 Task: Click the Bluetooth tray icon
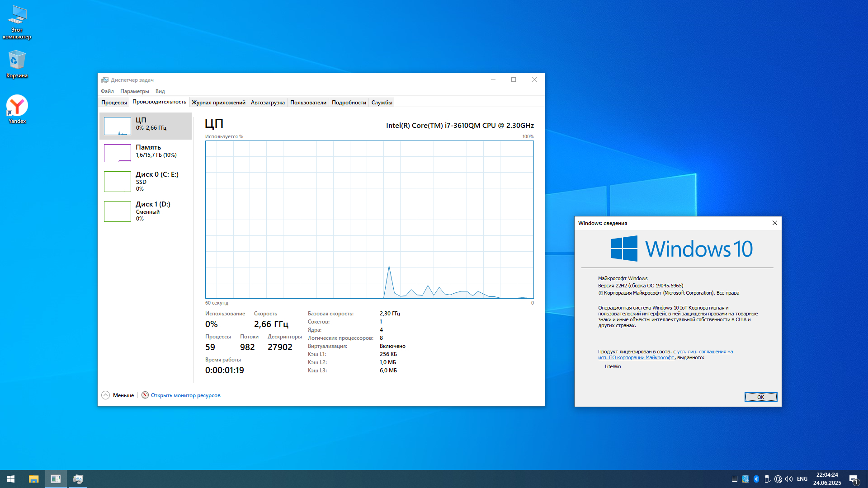(x=756, y=479)
